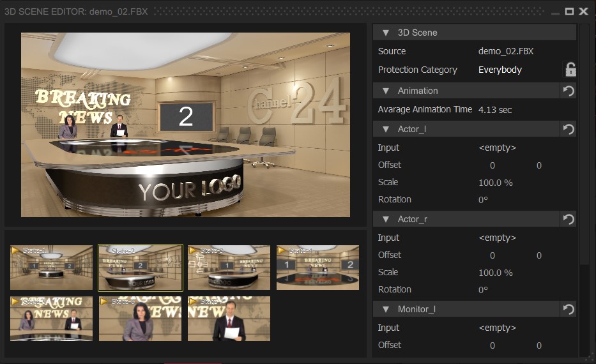Play the State-1 thumbnail animation icon
The image size is (596, 364).
coord(15,250)
